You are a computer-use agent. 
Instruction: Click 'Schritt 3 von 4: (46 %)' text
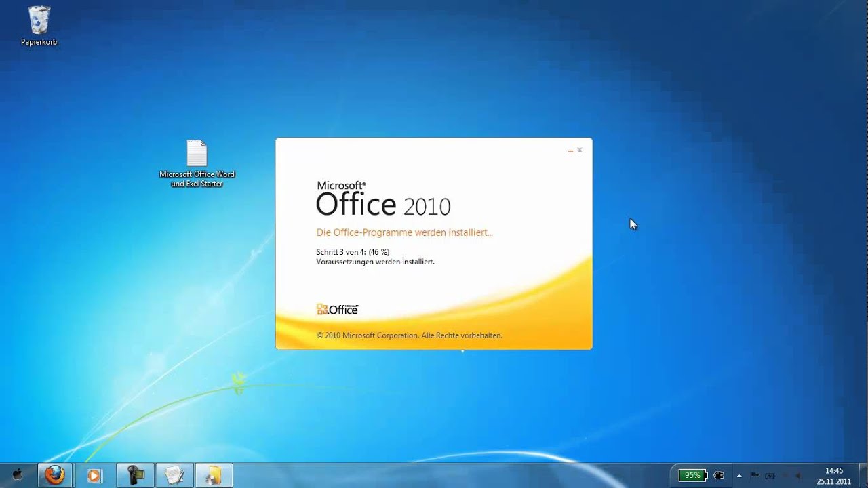(353, 252)
